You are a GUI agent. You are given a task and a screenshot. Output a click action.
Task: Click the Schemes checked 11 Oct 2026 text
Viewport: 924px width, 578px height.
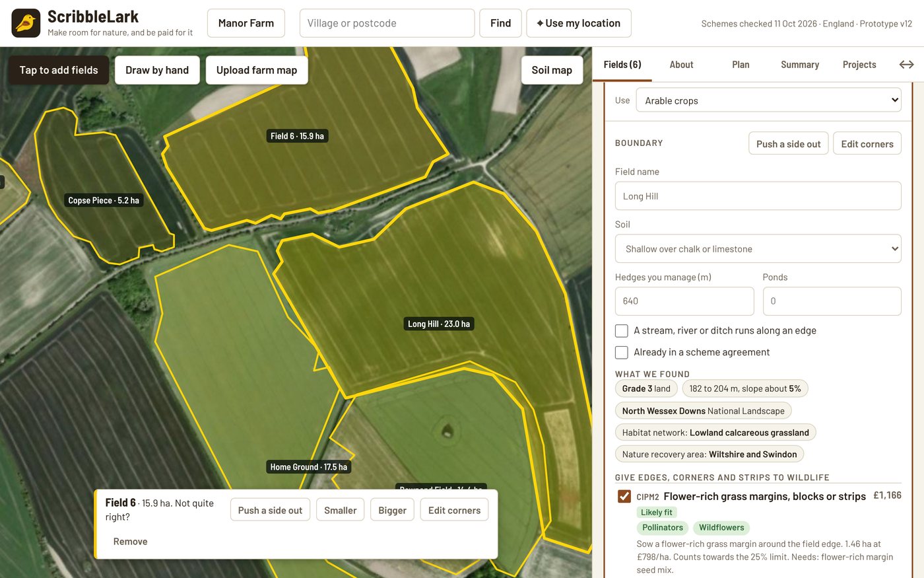pyautogui.click(x=759, y=23)
